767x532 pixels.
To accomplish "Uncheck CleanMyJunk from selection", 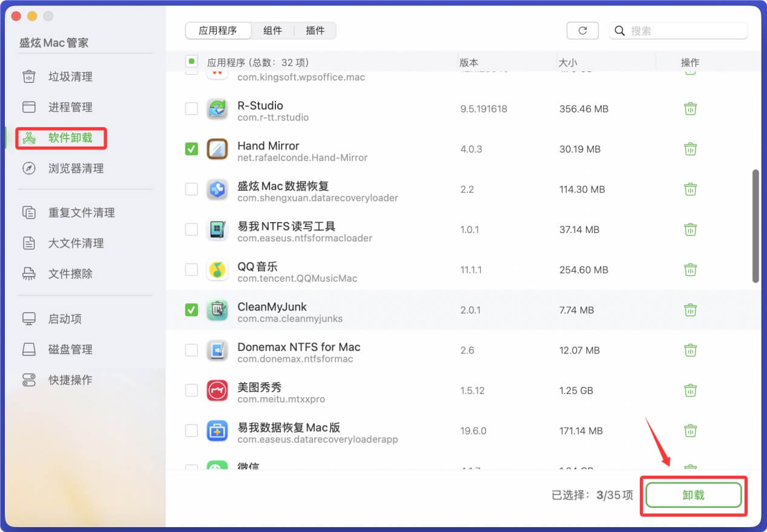I will click(x=191, y=309).
